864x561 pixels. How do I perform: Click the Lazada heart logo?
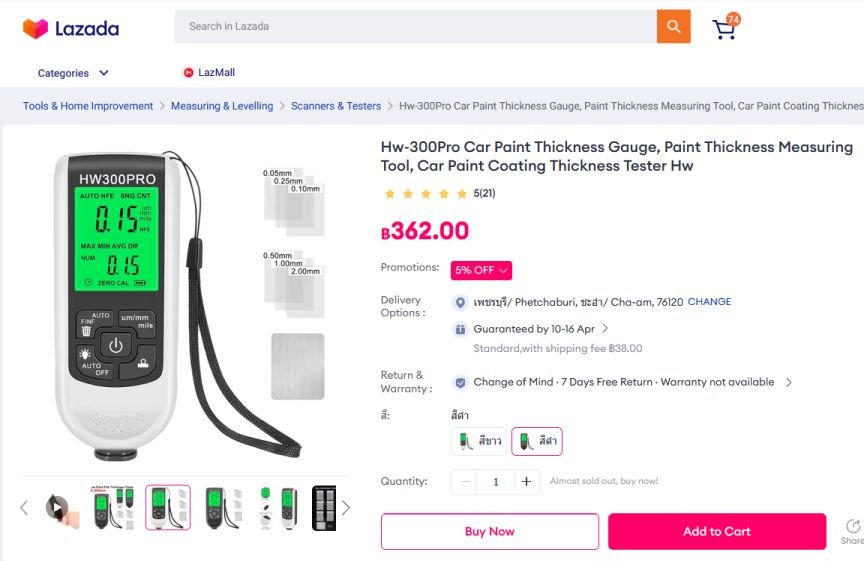(36, 29)
